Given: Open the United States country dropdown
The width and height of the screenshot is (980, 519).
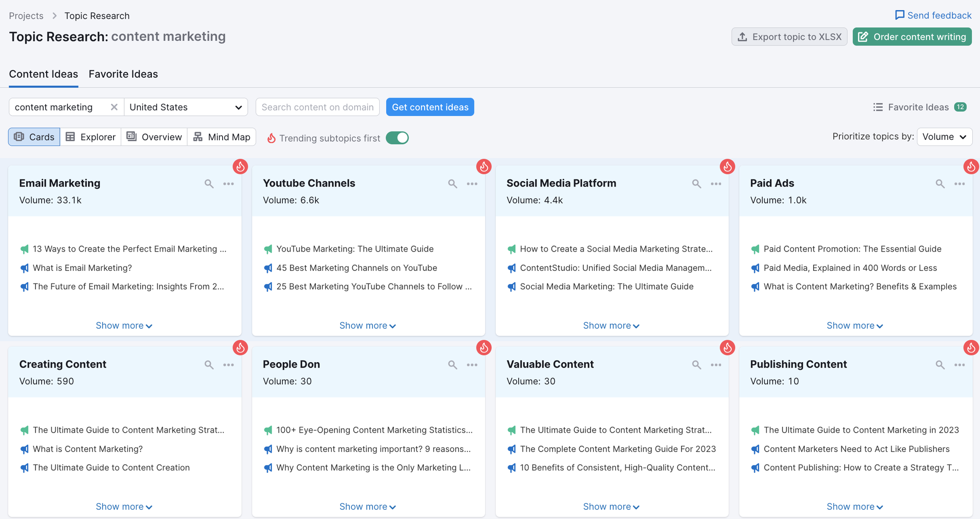Looking at the screenshot, I should pyautogui.click(x=186, y=107).
